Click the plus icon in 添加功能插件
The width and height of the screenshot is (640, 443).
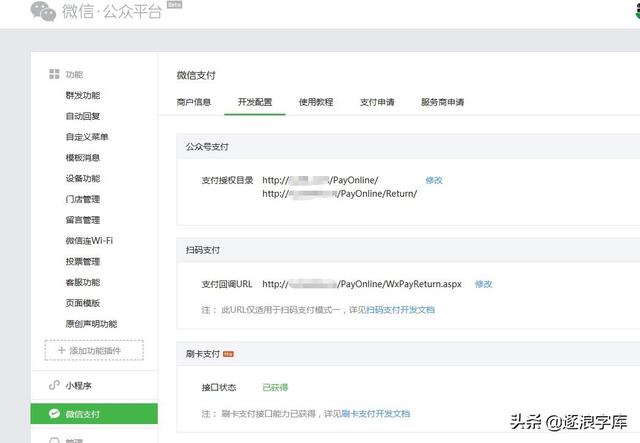click(x=62, y=350)
